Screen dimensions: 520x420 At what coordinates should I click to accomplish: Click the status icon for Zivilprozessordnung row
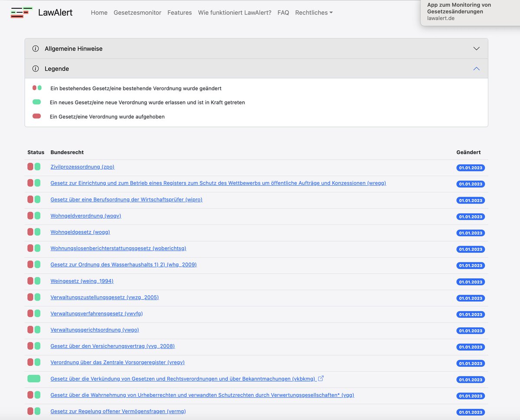point(34,167)
